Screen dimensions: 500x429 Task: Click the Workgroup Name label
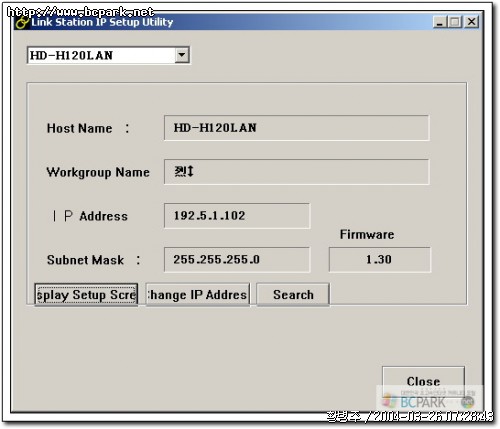[98, 172]
